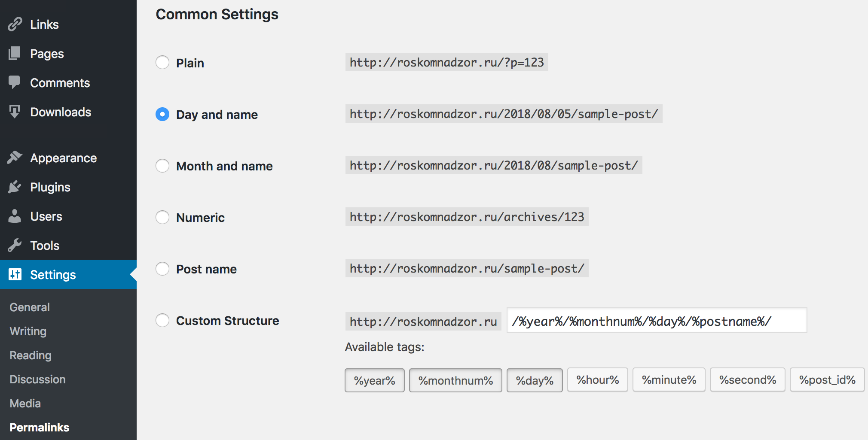This screenshot has height=440, width=868.
Task: Open Discussion settings submenu
Action: 37,379
